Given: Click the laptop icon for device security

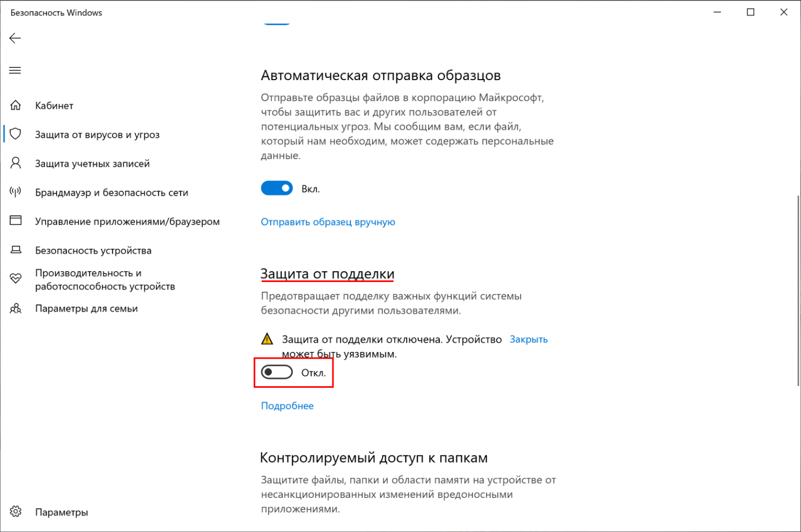Looking at the screenshot, I should pyautogui.click(x=16, y=250).
